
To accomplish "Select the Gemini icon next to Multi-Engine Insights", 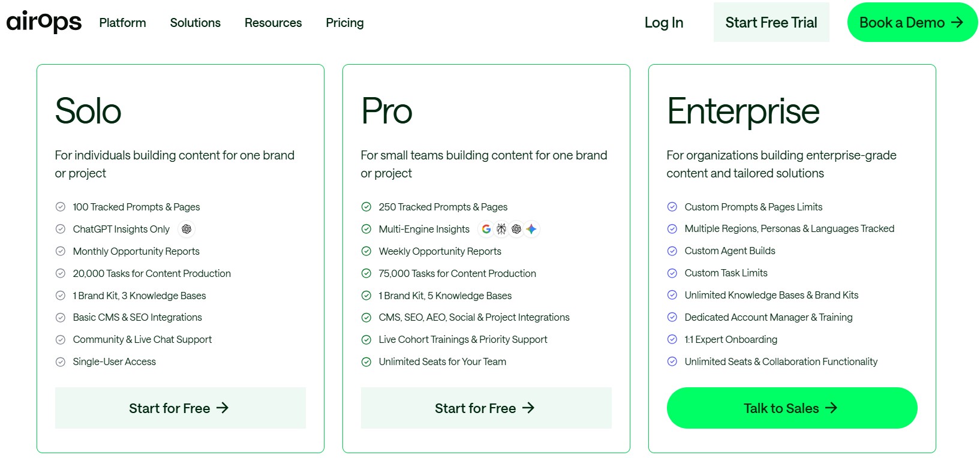I will click(x=531, y=228).
